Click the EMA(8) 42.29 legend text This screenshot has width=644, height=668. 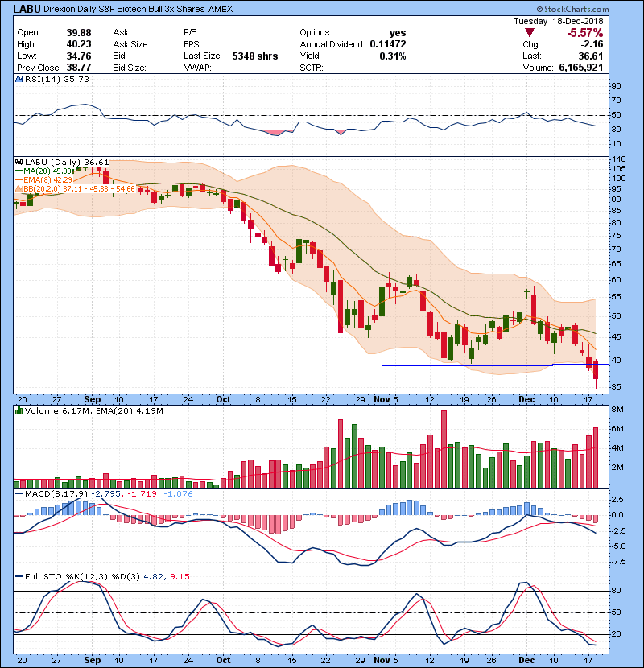(x=47, y=179)
